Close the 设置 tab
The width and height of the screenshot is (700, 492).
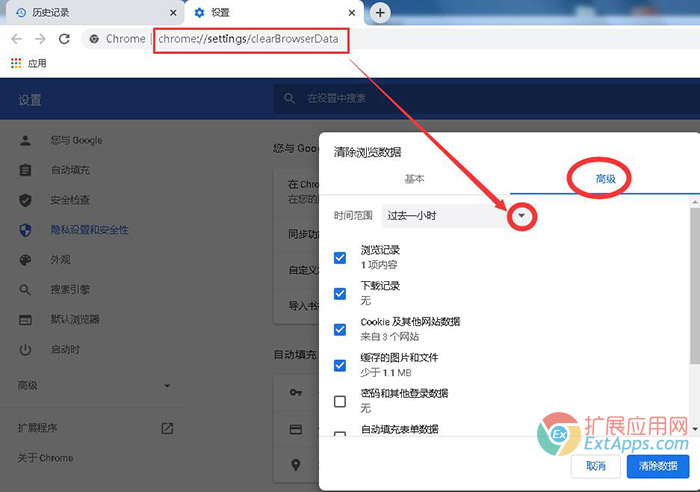click(352, 13)
